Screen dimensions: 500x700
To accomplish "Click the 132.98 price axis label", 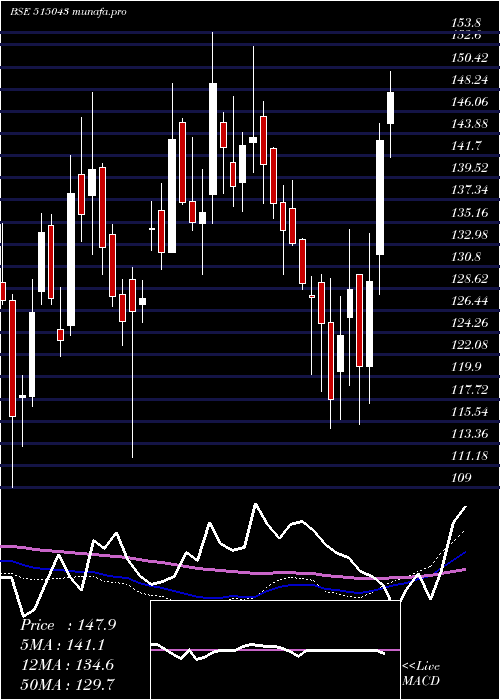I will [x=470, y=234].
